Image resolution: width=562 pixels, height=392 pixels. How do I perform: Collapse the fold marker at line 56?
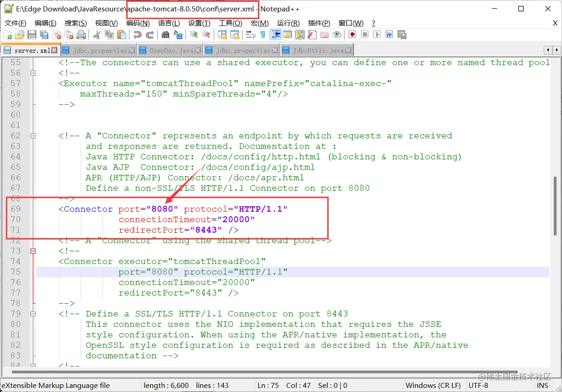coord(33,73)
